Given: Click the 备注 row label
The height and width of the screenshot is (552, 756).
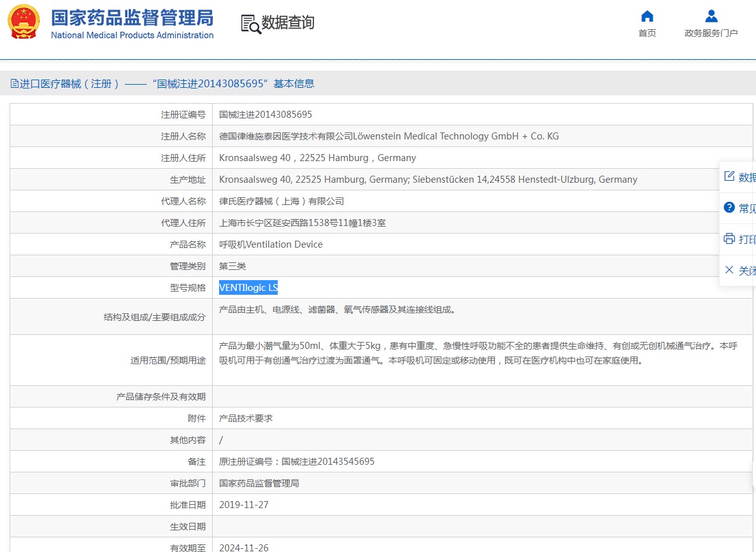Looking at the screenshot, I should 197,462.
